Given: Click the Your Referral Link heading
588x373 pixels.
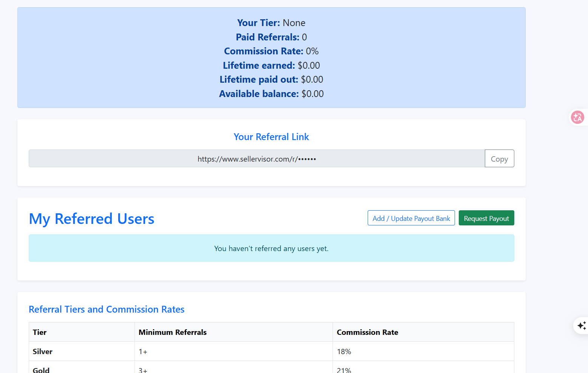Looking at the screenshot, I should [x=271, y=137].
